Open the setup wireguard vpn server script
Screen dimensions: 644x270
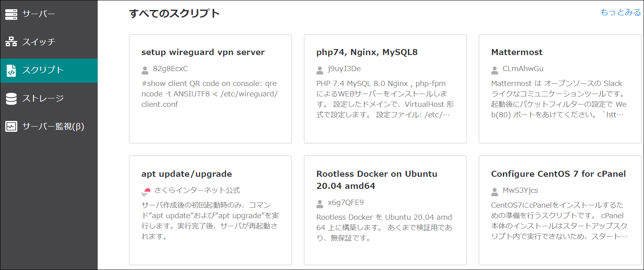click(x=203, y=52)
